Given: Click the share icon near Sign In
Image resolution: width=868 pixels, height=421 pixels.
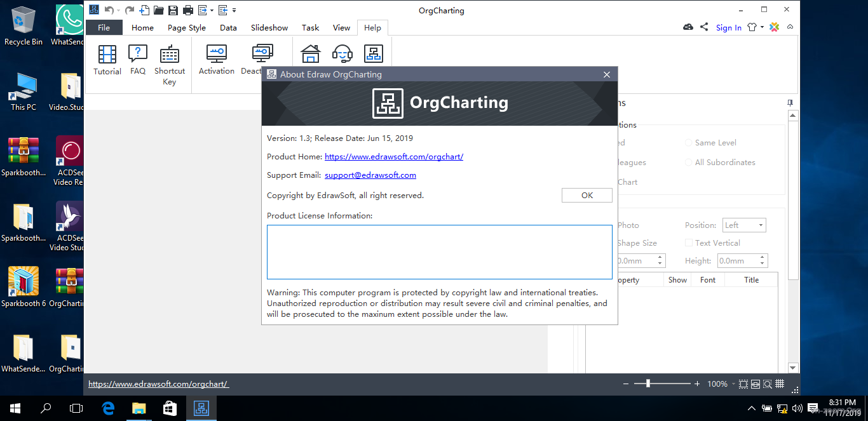Looking at the screenshot, I should (704, 27).
